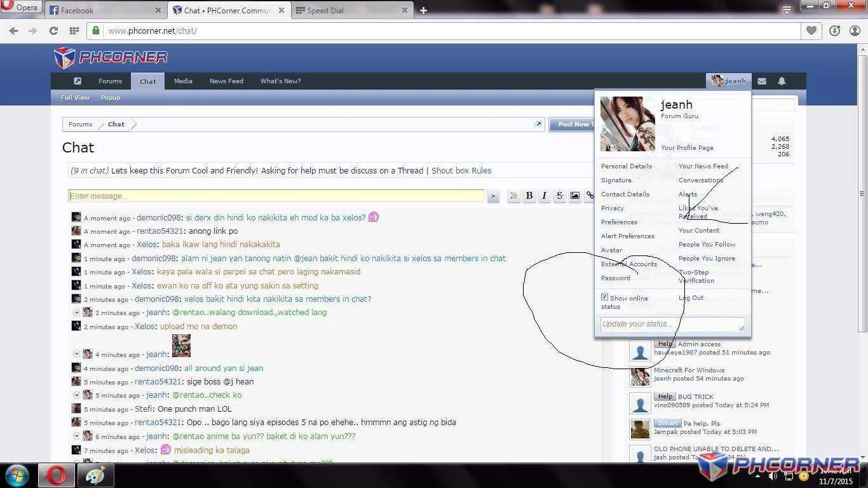
Task: Open the image thumbnail jeanh posted
Action: (181, 346)
